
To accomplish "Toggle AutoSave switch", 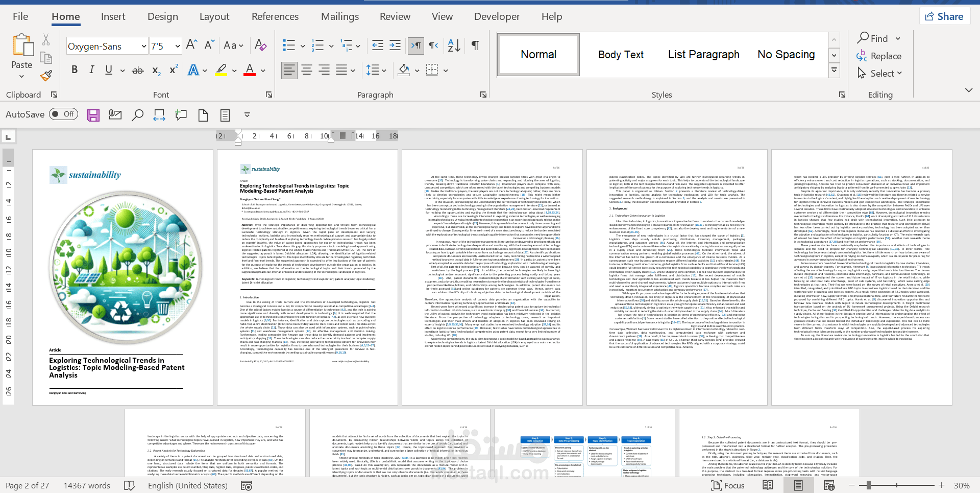I will [63, 114].
